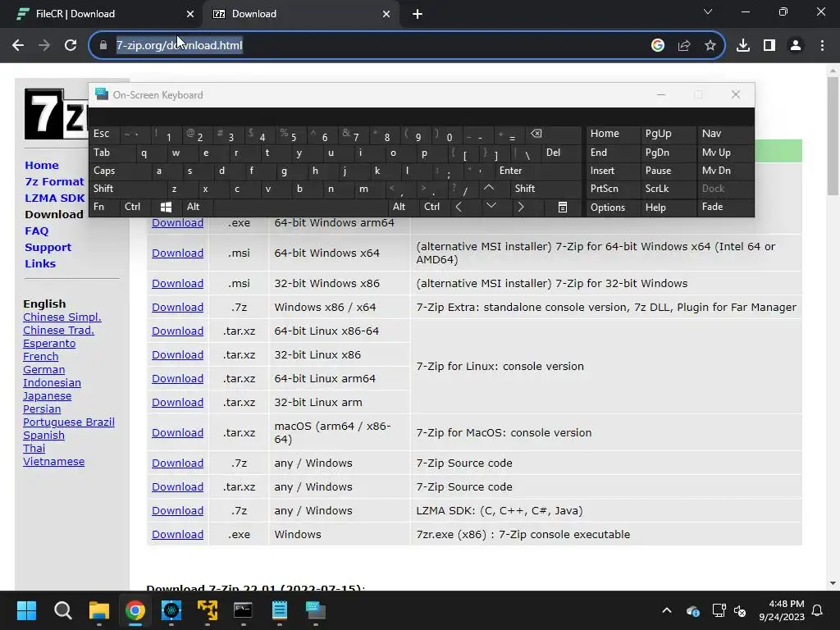Open Chrome three-dot menu
840x630 pixels.
tap(822, 46)
